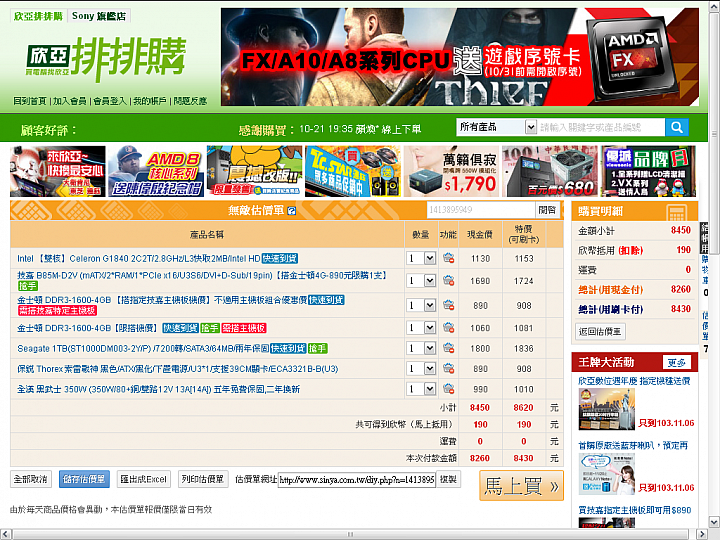Viewport: 720px width, 540px height.
Task: Open the T.C.STAR promo thumbnail
Action: 353,171
